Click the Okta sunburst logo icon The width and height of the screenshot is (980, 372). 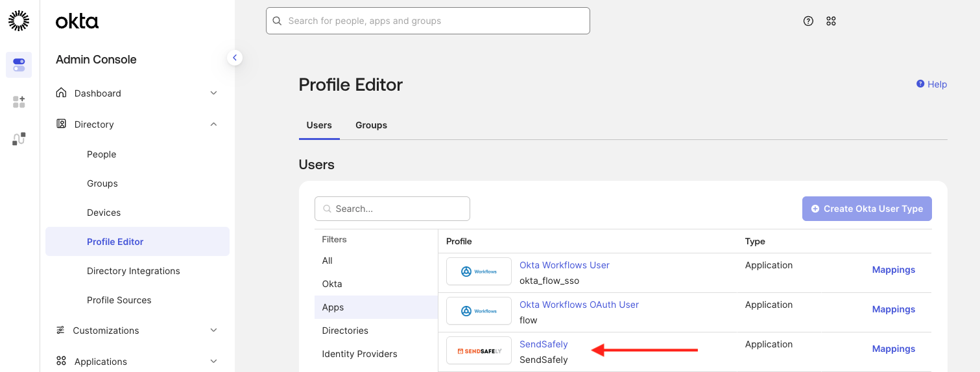(19, 21)
